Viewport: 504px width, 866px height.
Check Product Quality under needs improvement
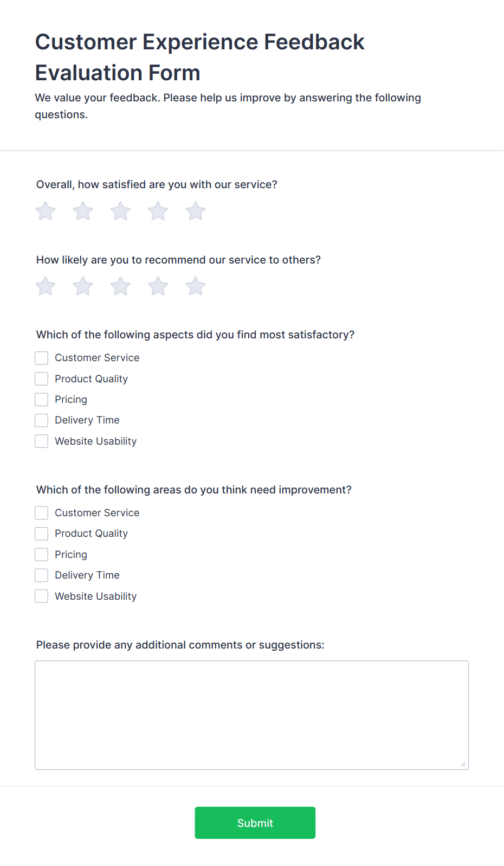(42, 534)
